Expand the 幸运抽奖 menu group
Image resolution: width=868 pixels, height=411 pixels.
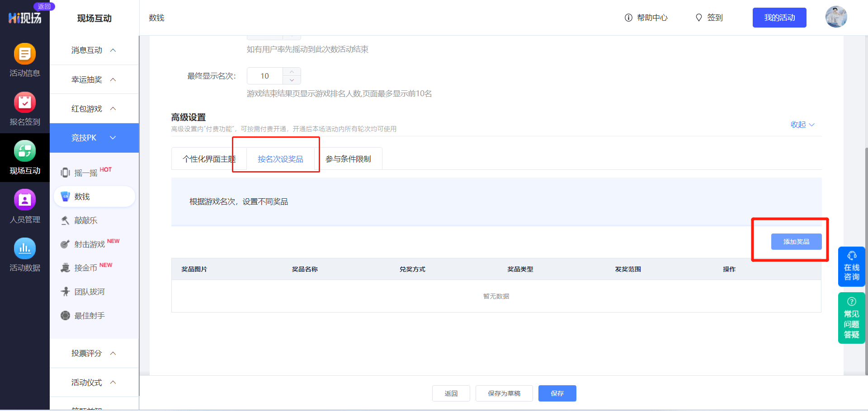click(94, 79)
